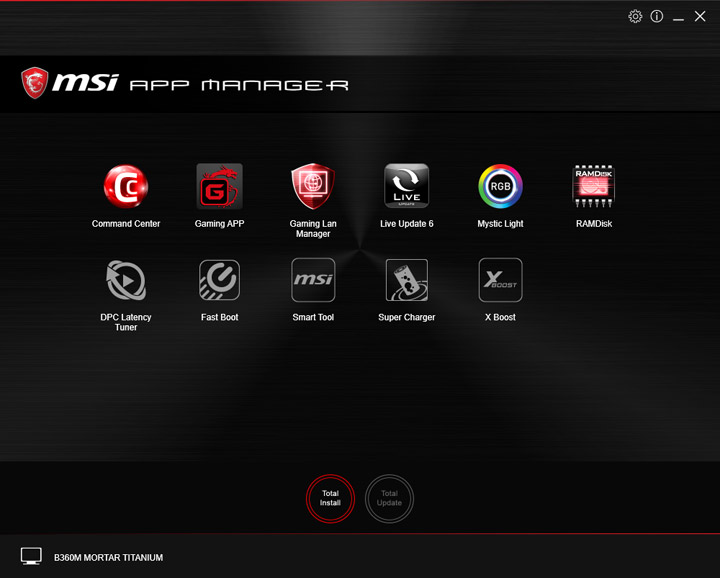This screenshot has width=720, height=578.
Task: Click the B360M MORTAR TITANIUM model text
Action: coord(108,557)
